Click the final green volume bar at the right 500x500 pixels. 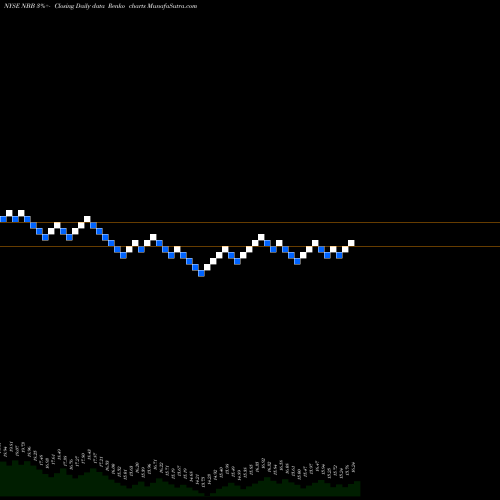click(357, 488)
